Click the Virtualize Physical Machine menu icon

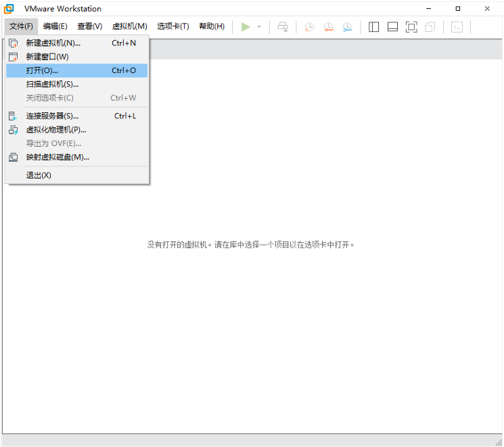[13, 130]
